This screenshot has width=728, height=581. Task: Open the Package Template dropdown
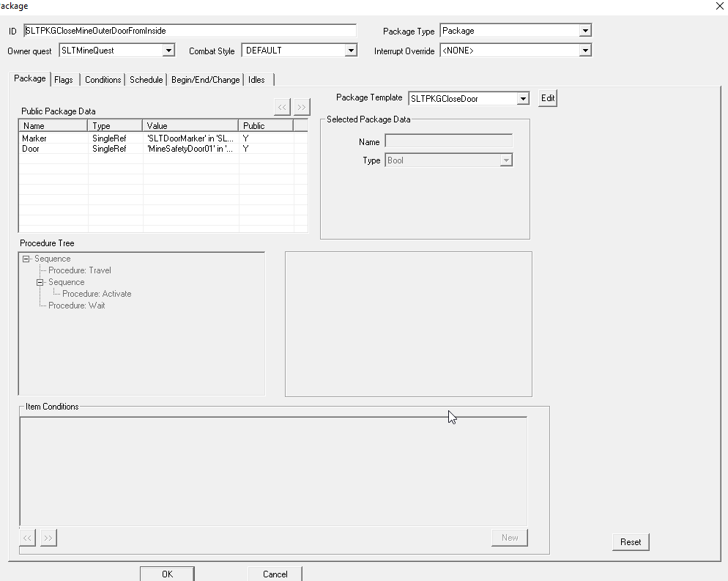523,98
